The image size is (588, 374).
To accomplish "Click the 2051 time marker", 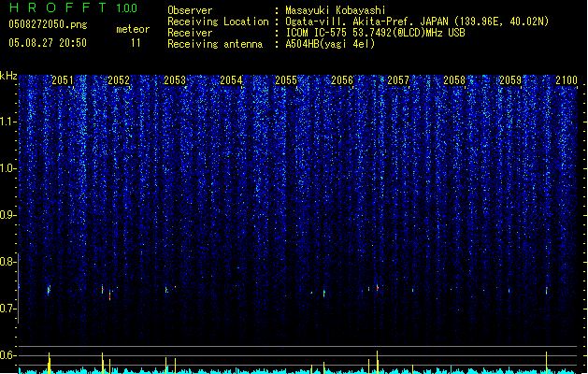I will tap(63, 79).
